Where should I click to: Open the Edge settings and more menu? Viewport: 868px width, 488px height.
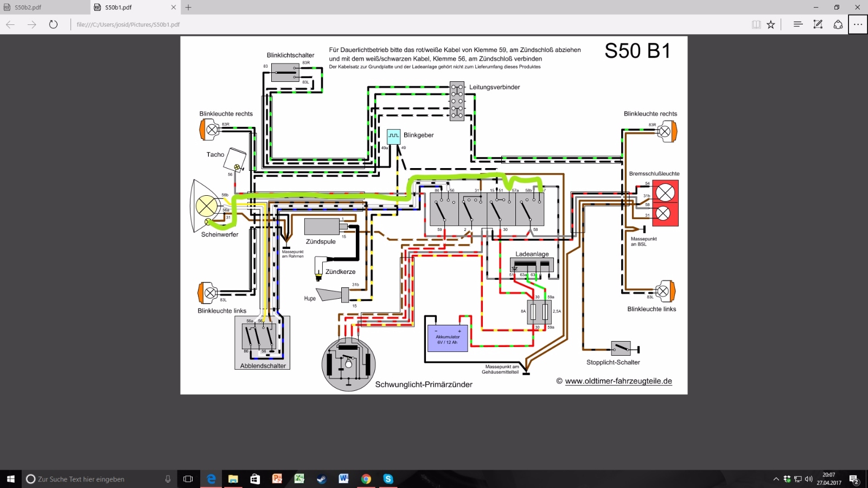pyautogui.click(x=858, y=24)
